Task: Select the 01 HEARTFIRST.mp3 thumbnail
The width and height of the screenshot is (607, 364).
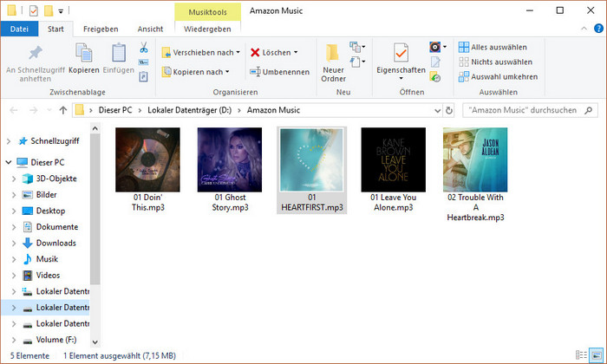Action: click(x=311, y=159)
